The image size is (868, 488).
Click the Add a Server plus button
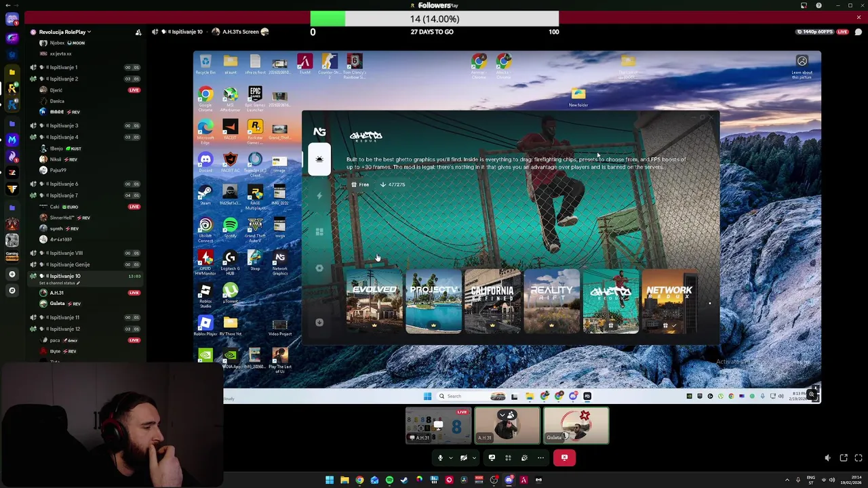point(12,274)
